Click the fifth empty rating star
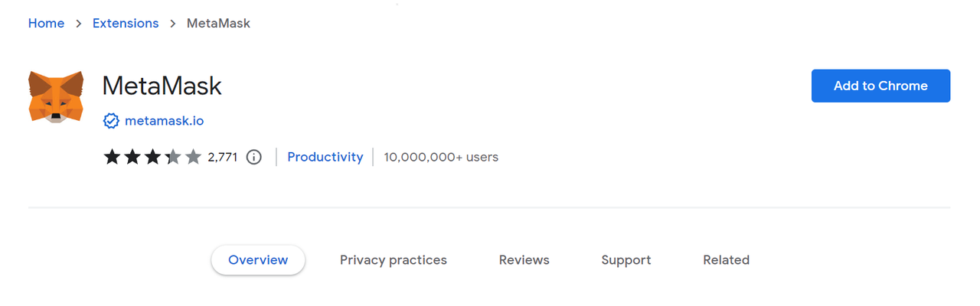 click(193, 157)
